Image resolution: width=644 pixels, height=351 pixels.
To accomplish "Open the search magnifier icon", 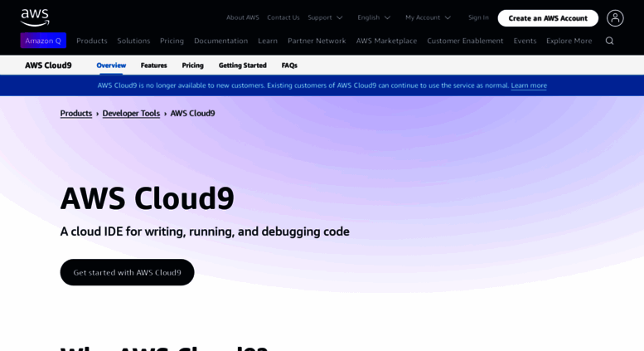I will point(609,41).
